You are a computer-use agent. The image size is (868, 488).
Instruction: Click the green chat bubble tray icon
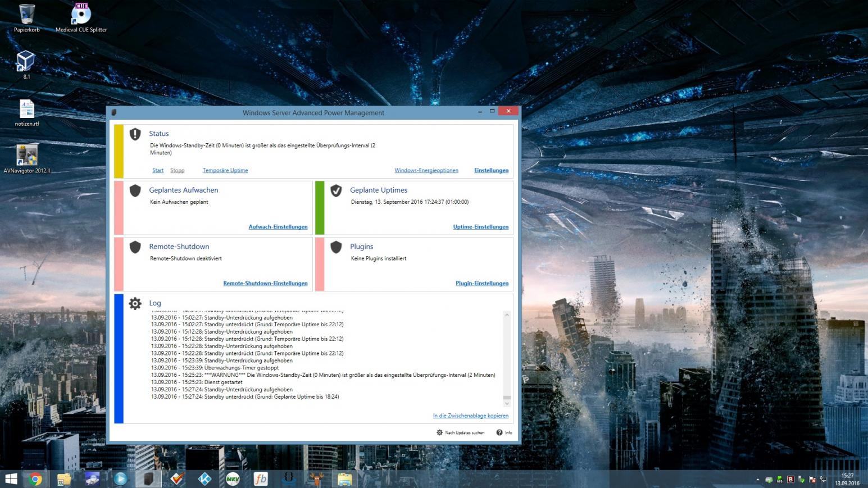(x=769, y=480)
